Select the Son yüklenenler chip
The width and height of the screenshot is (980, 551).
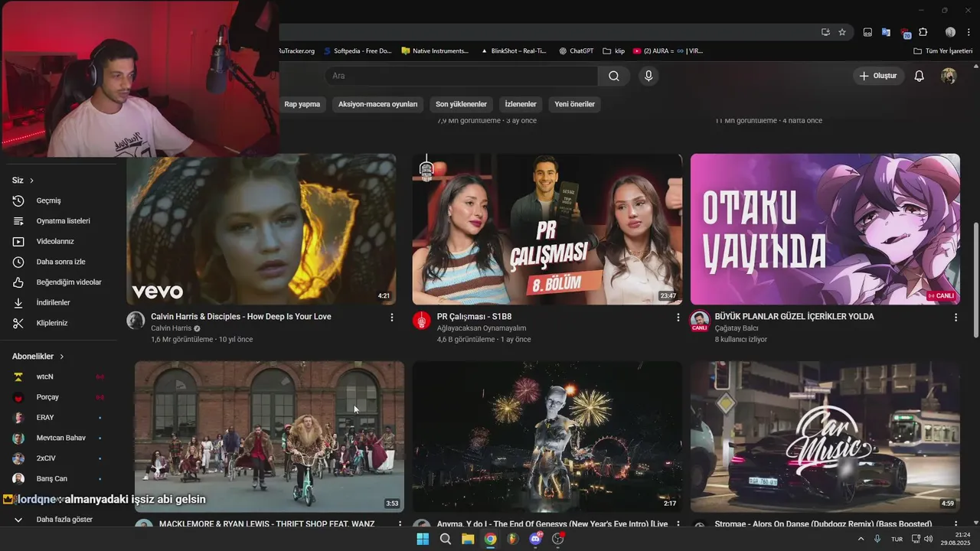click(x=461, y=104)
